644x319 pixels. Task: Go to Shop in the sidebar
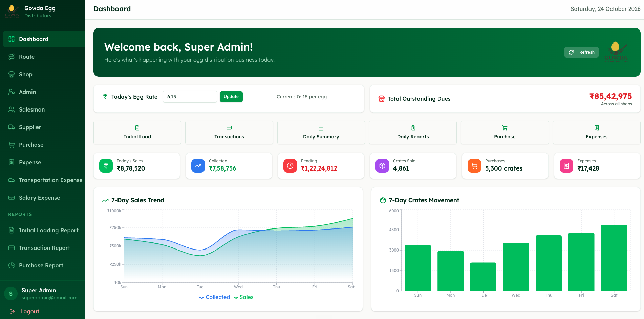coord(43,74)
